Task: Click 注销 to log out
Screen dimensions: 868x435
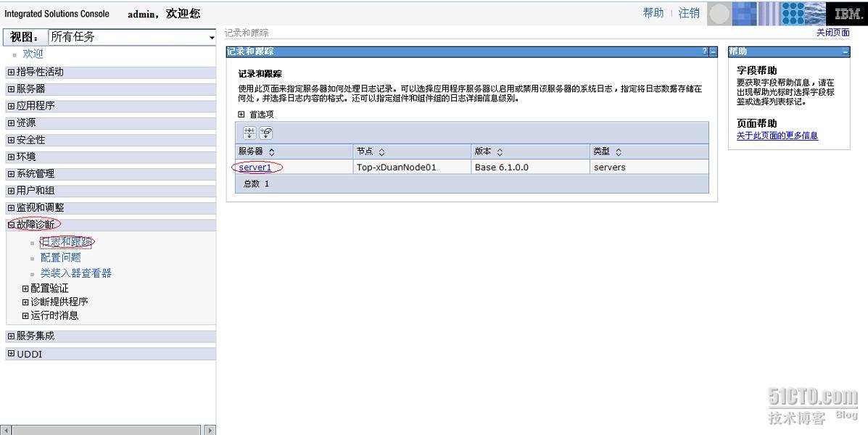Action: [x=689, y=13]
